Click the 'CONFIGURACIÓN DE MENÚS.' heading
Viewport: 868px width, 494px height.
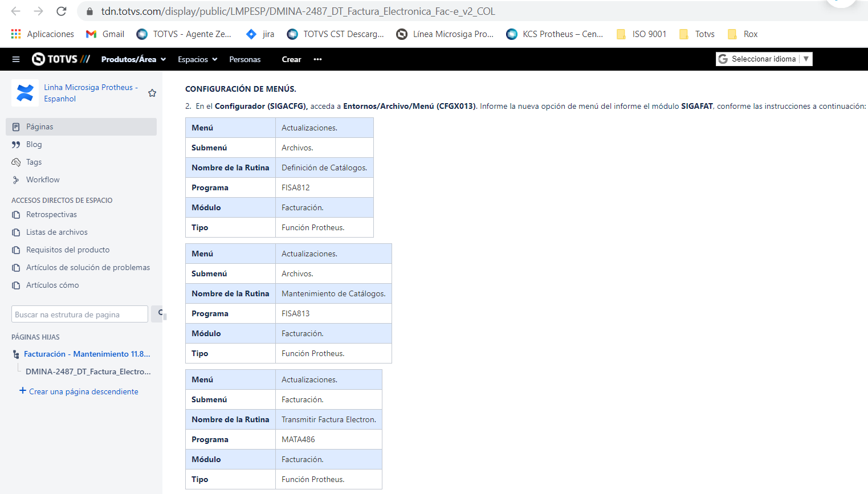(x=241, y=89)
